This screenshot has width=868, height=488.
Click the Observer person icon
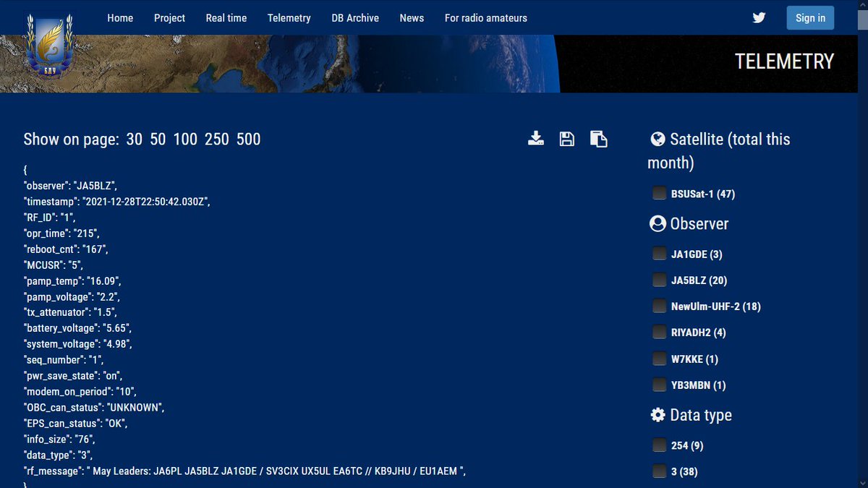658,223
